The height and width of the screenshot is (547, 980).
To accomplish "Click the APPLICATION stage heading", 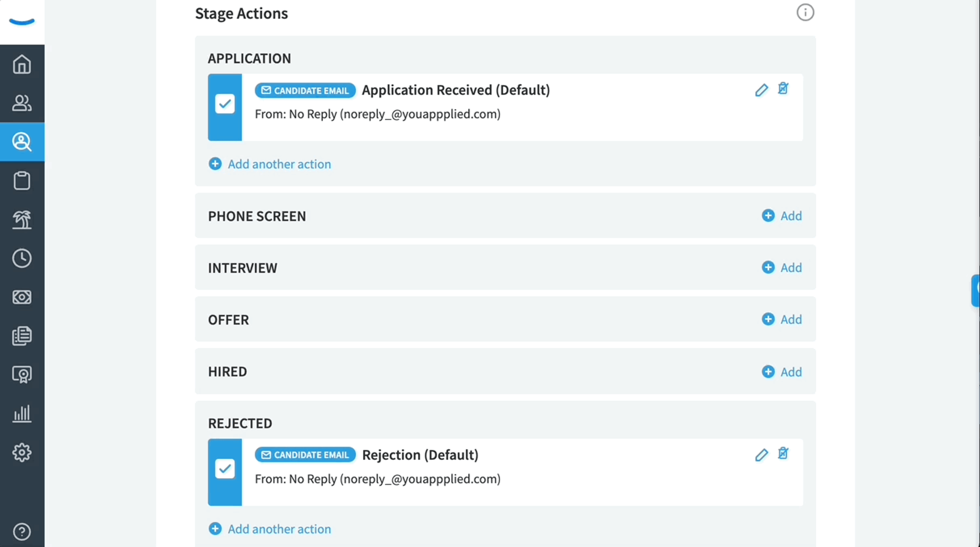I will 249,59.
